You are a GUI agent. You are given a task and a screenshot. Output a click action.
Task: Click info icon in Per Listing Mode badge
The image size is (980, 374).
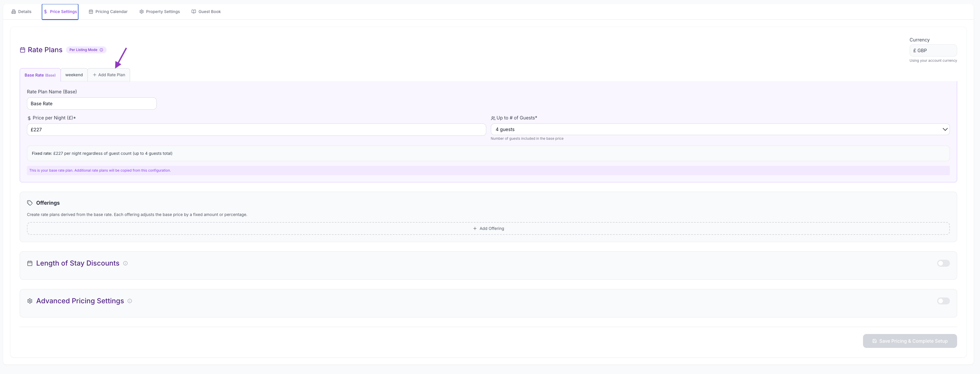pos(102,50)
